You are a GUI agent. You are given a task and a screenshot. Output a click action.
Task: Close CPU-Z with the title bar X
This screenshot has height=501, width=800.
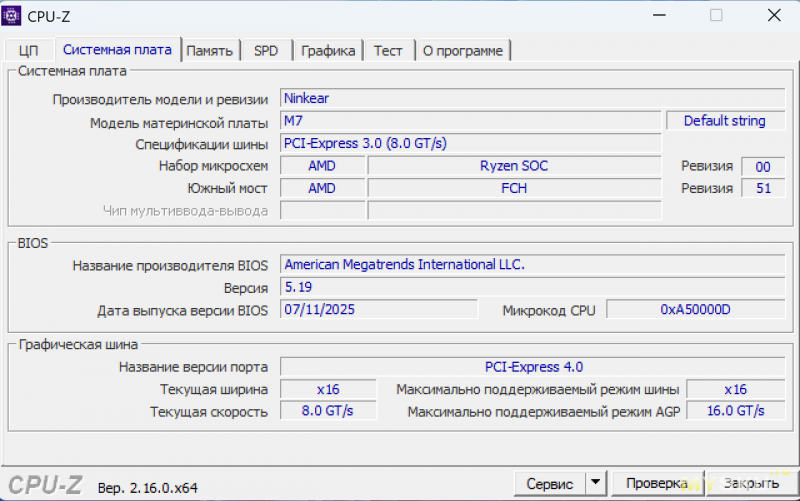point(773,16)
